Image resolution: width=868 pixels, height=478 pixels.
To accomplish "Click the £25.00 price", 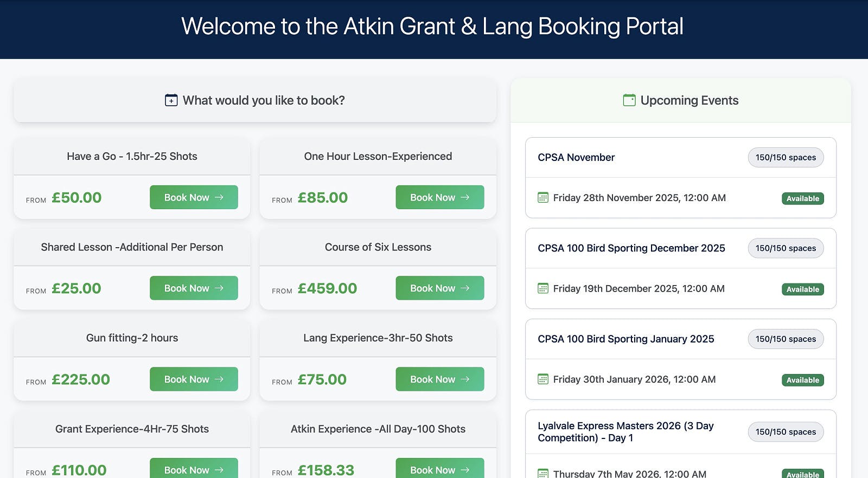I will pyautogui.click(x=76, y=288).
